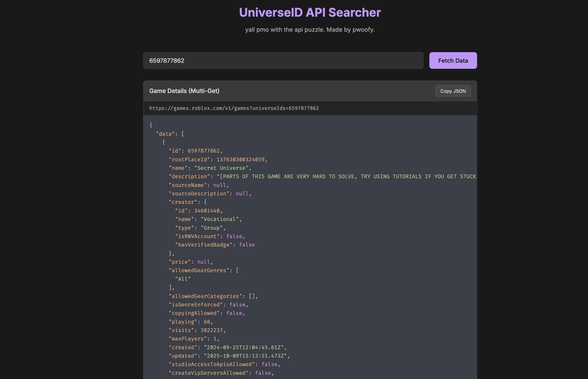588x379 pixels.
Task: Click the playing count 68
Action: click(x=207, y=322)
